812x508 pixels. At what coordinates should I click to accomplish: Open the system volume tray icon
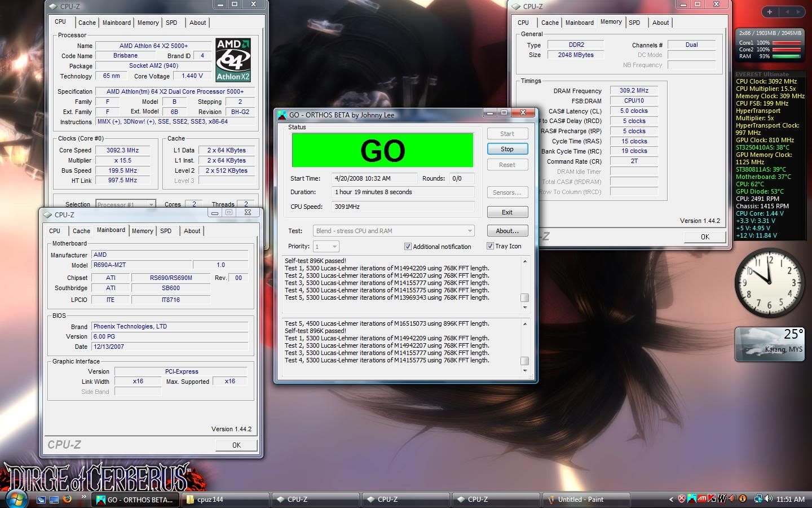(769, 499)
